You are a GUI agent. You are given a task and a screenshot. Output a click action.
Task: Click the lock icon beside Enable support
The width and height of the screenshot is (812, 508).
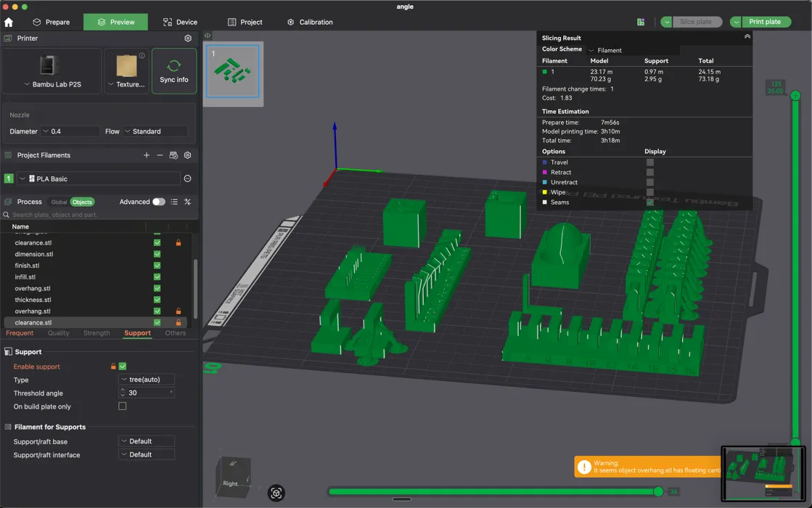[113, 366]
